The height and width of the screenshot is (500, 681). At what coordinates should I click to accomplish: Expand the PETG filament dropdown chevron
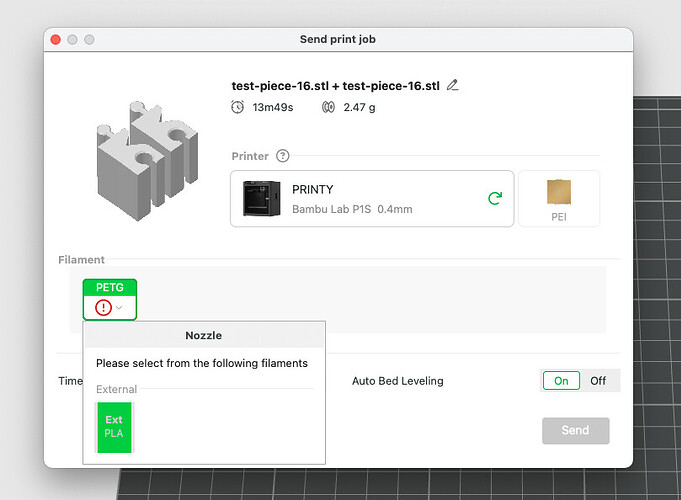(119, 308)
